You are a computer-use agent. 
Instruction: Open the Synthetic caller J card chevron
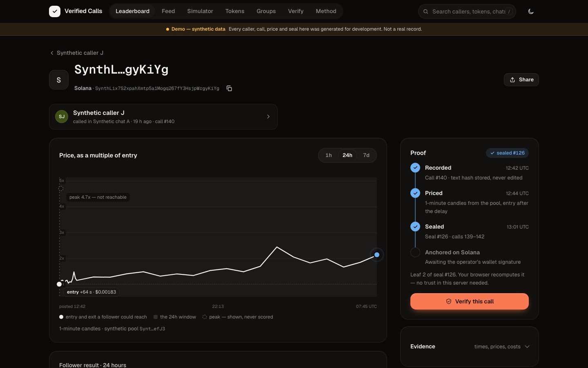tap(268, 117)
